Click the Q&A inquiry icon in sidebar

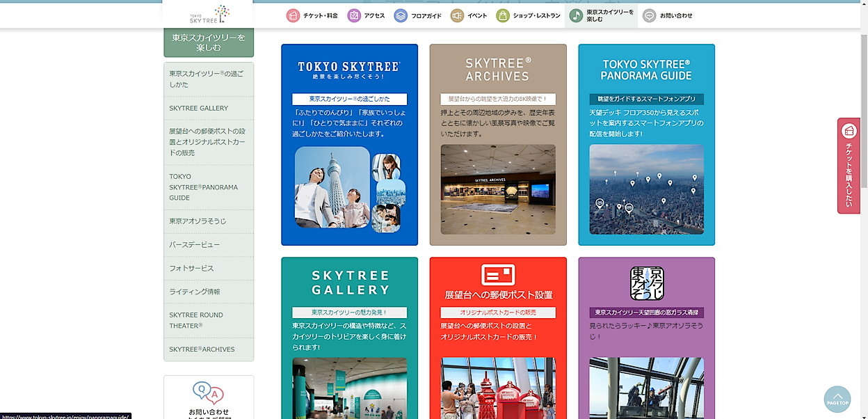208,394
